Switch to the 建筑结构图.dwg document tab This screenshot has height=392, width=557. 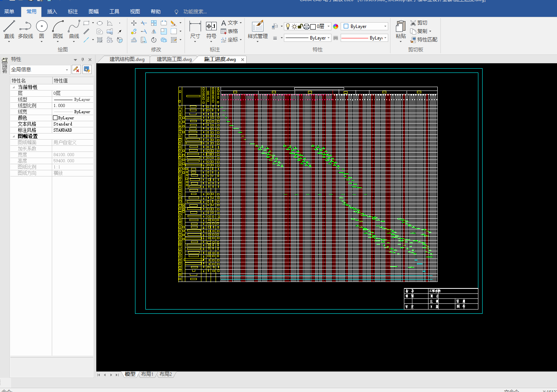[x=127, y=59]
